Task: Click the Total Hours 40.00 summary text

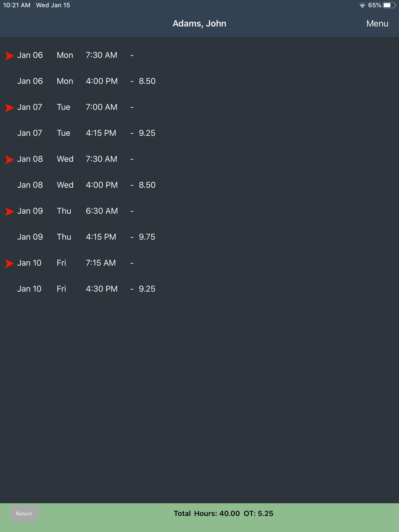Action: (x=207, y=514)
